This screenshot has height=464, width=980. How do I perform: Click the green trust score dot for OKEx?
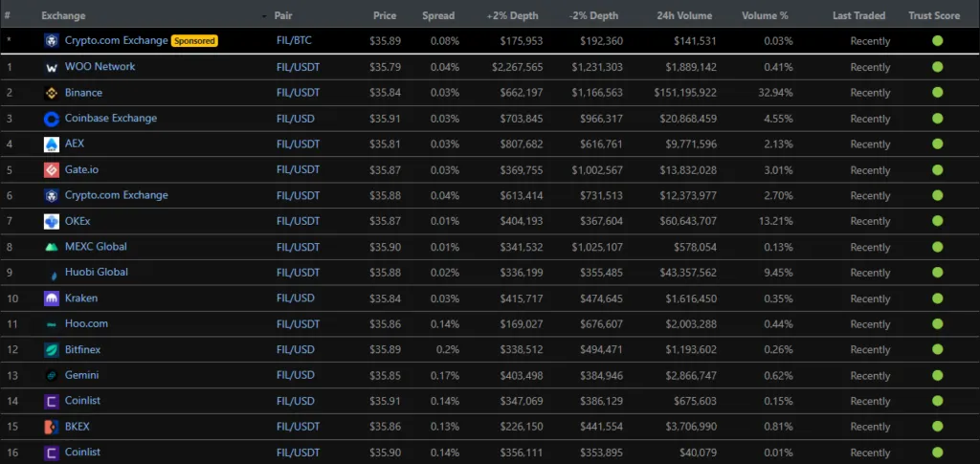pyautogui.click(x=937, y=220)
